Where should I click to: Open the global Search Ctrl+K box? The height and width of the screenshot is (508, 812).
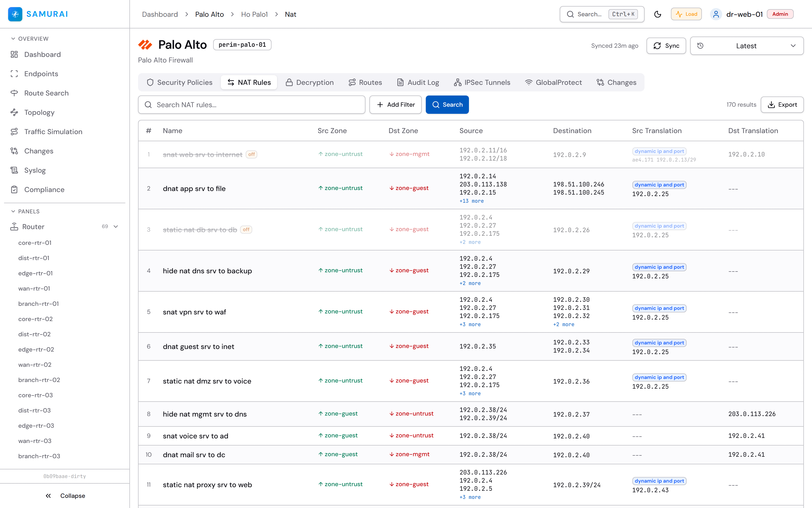(602, 14)
